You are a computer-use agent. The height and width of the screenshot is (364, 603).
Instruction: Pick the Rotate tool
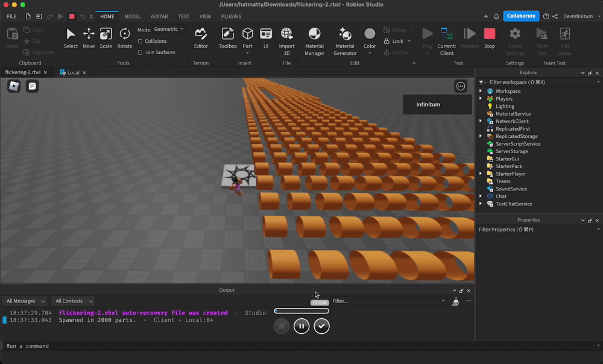(x=125, y=38)
